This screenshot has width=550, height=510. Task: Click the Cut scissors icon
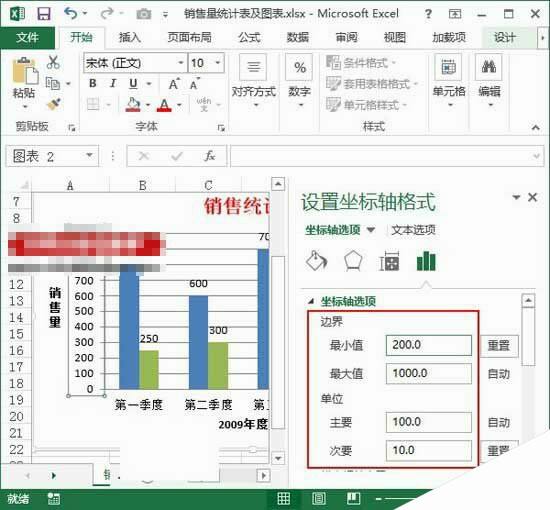pyautogui.click(x=53, y=62)
